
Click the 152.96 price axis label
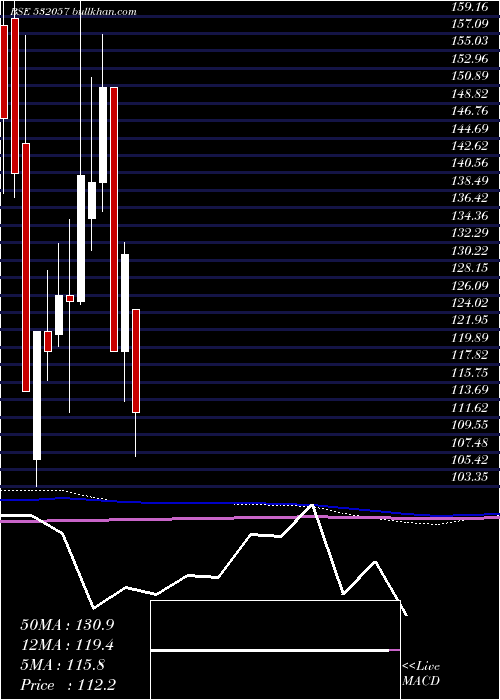[x=469, y=59]
